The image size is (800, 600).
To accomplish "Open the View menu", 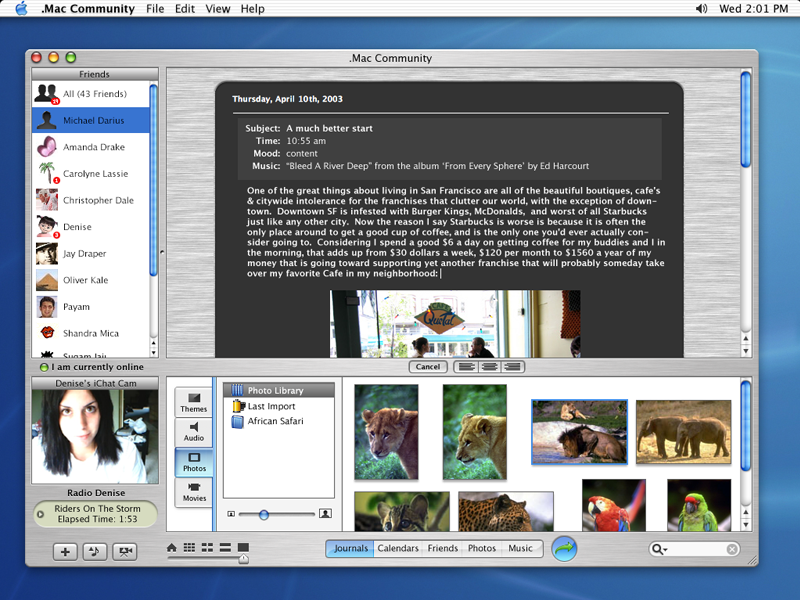I will [x=218, y=9].
